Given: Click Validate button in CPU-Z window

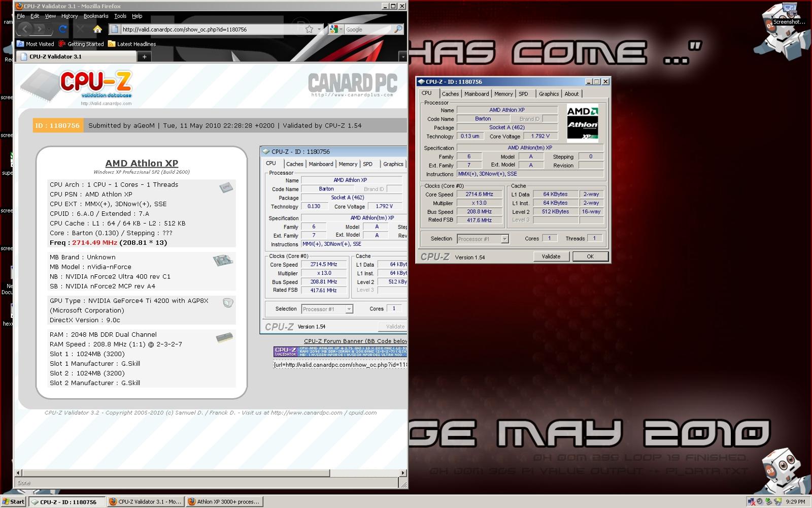Looking at the screenshot, I should (551, 257).
